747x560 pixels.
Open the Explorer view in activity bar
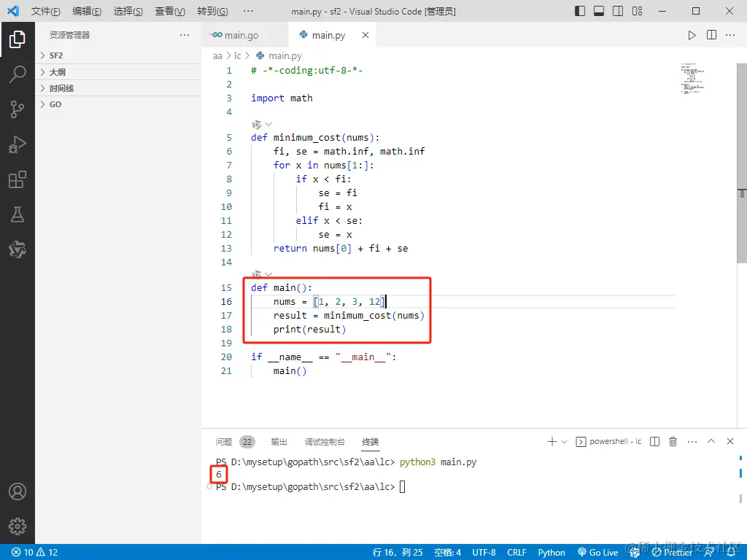pyautogui.click(x=18, y=39)
